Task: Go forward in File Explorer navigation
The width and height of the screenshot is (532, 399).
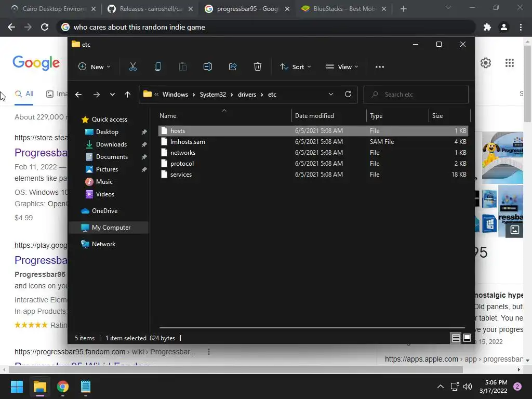Action: pyautogui.click(x=96, y=95)
